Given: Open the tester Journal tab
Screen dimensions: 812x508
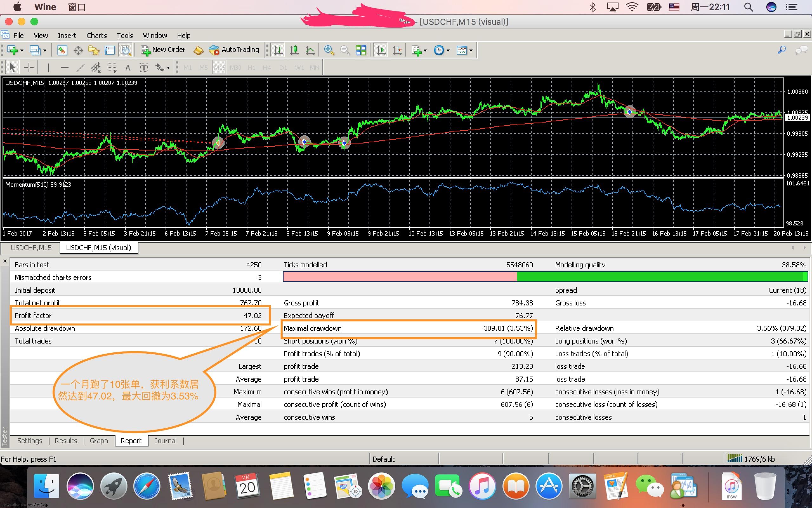Looking at the screenshot, I should tap(166, 440).
